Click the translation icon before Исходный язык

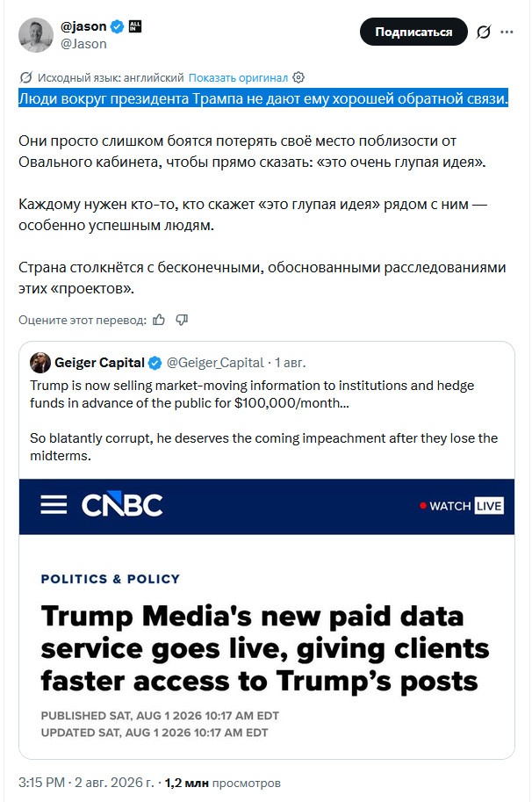tap(25, 78)
